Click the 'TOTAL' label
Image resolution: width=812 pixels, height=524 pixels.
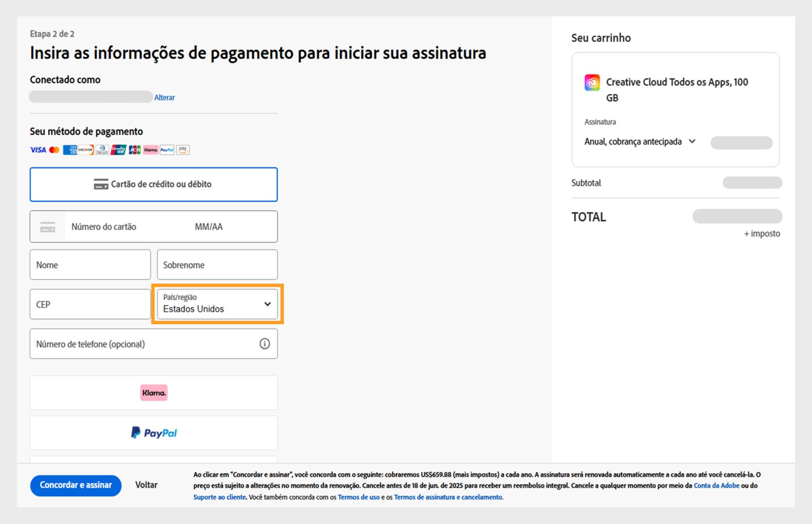(x=589, y=217)
